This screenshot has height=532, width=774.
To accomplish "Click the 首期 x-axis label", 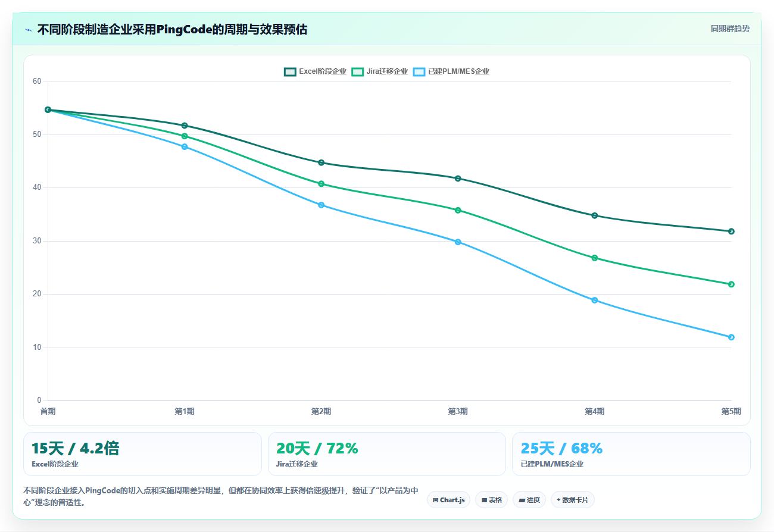I will tap(48, 411).
